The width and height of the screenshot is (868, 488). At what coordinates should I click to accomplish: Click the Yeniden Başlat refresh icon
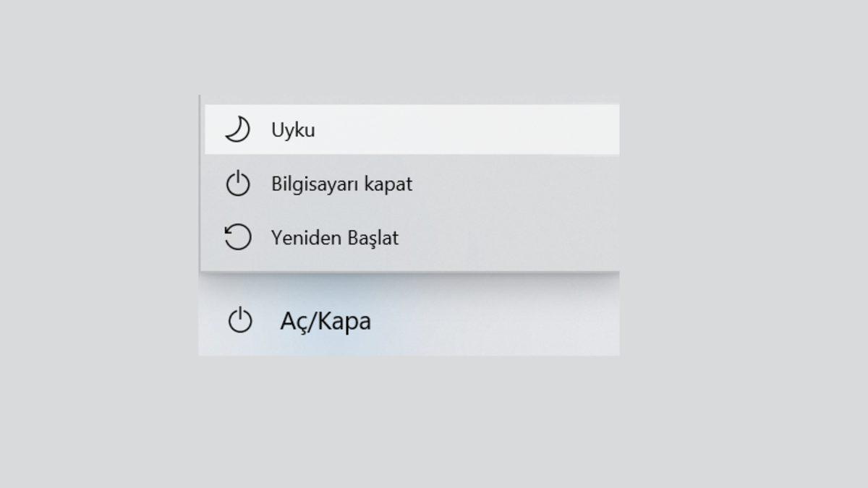click(x=237, y=236)
